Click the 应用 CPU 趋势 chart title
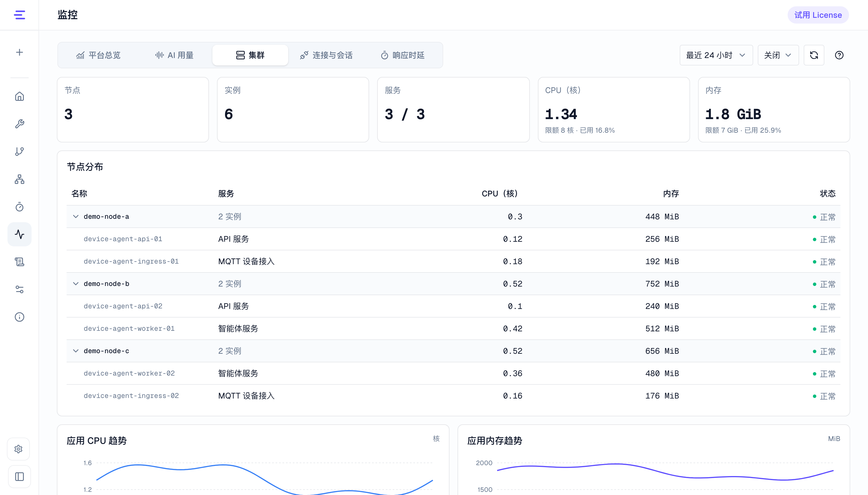868x495 pixels. pyautogui.click(x=96, y=441)
